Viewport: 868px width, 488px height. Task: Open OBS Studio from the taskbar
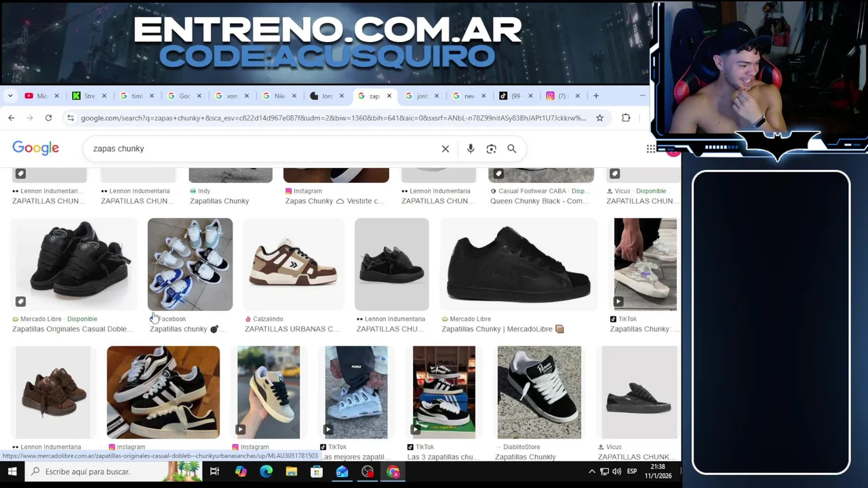tap(368, 472)
